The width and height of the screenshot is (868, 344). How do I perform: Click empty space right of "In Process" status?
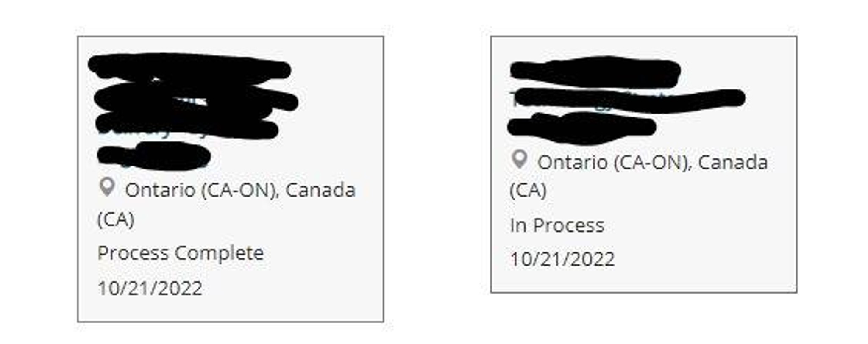[x=699, y=225]
